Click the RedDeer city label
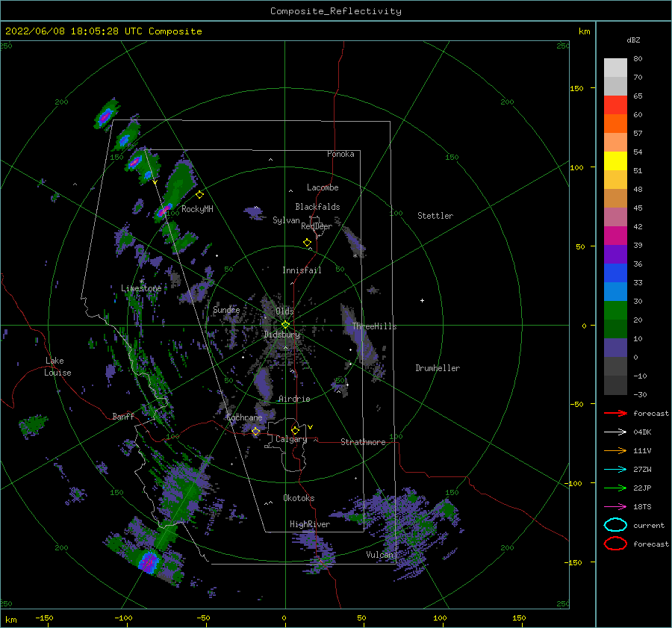 tap(317, 226)
